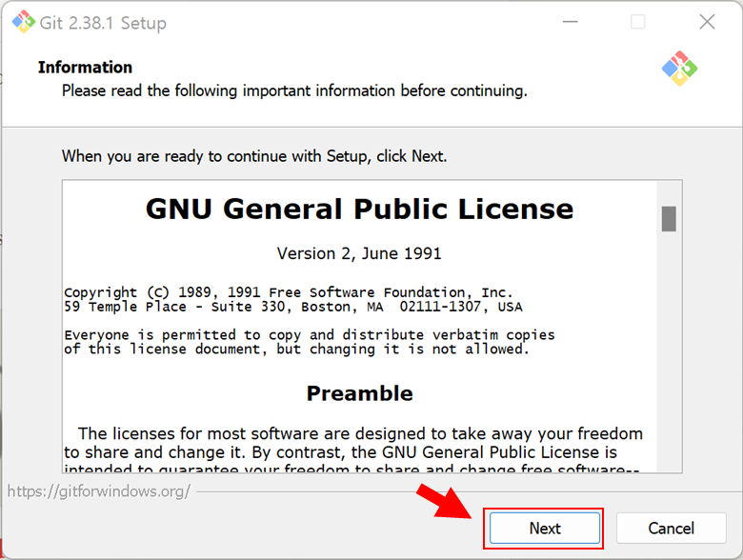Viewport: 743px width, 560px height.
Task: Click the "The licenses for most software" paragraph line
Action: (x=361, y=433)
